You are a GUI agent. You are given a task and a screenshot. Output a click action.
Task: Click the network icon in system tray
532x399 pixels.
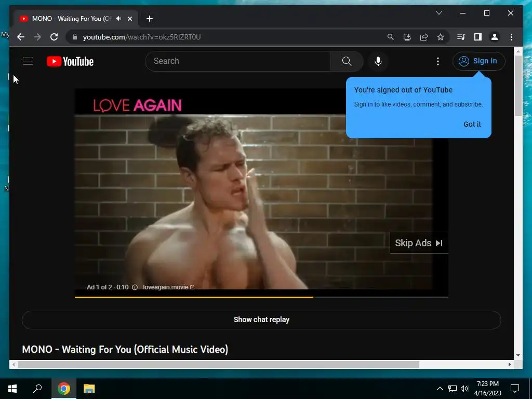[453, 389]
